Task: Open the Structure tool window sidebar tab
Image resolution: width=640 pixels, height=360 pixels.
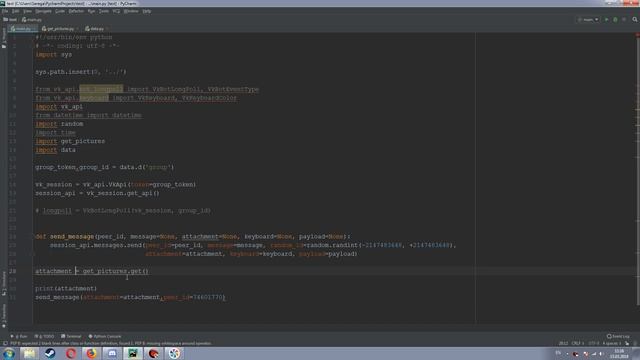Action: [x=4, y=283]
